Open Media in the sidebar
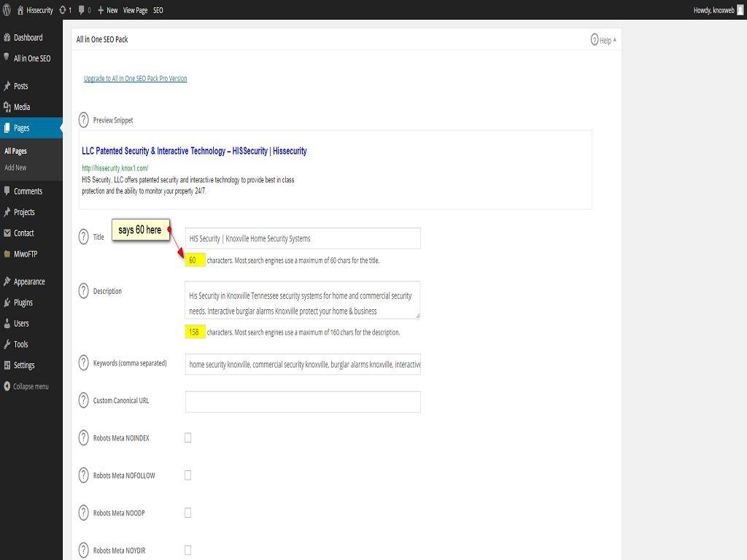 pyautogui.click(x=31, y=107)
